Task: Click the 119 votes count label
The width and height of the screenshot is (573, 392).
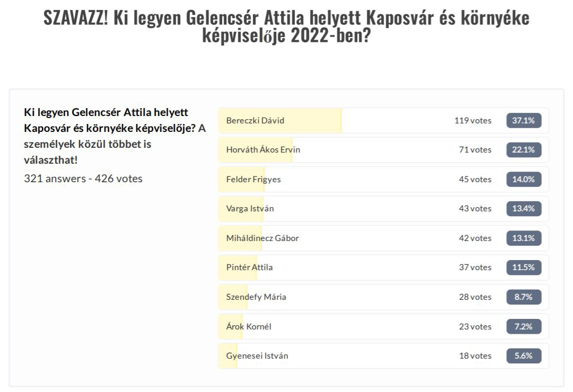Action: point(473,121)
